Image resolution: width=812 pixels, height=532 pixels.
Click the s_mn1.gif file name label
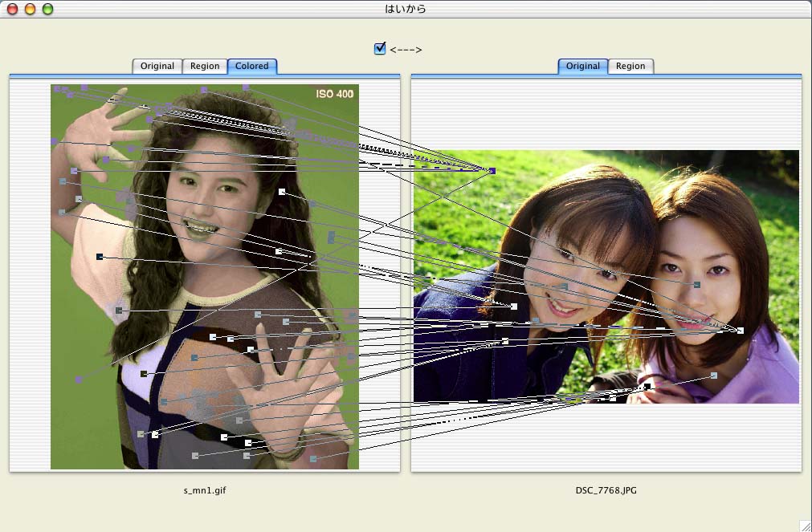(204, 490)
